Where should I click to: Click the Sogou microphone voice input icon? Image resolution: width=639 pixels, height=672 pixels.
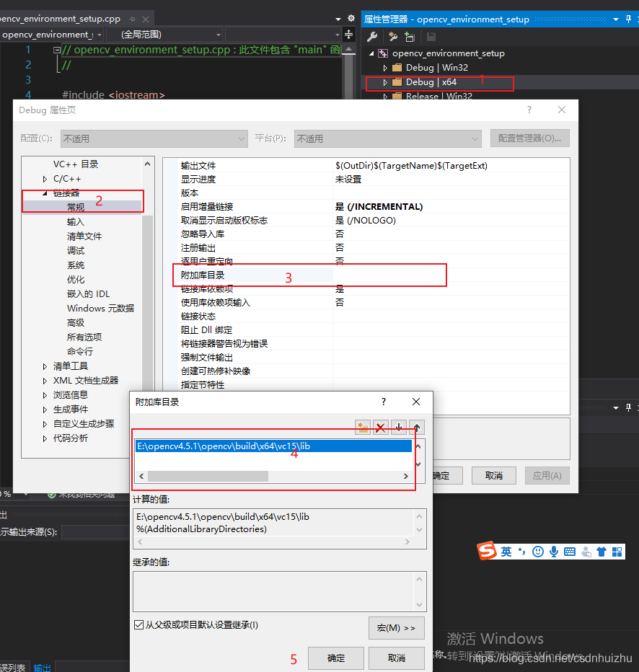click(x=554, y=552)
